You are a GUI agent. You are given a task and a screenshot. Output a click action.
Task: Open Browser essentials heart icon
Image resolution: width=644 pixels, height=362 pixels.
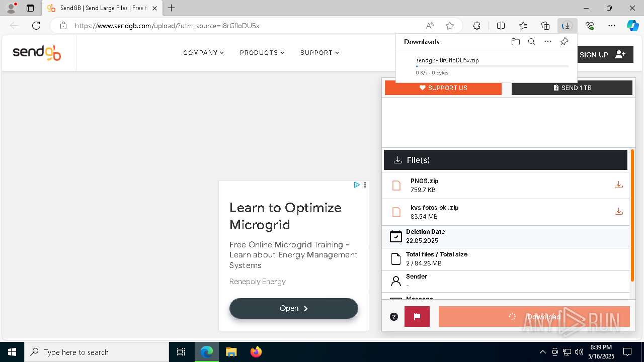click(x=590, y=26)
